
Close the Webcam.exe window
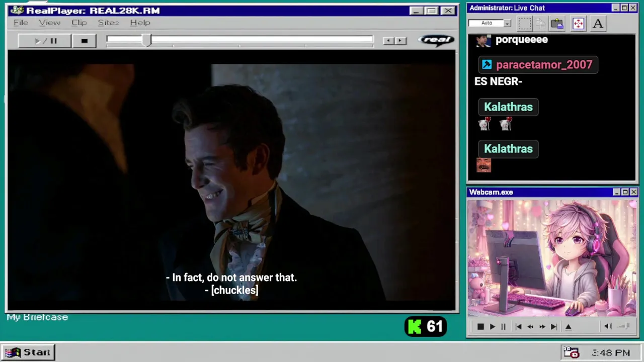[633, 192]
